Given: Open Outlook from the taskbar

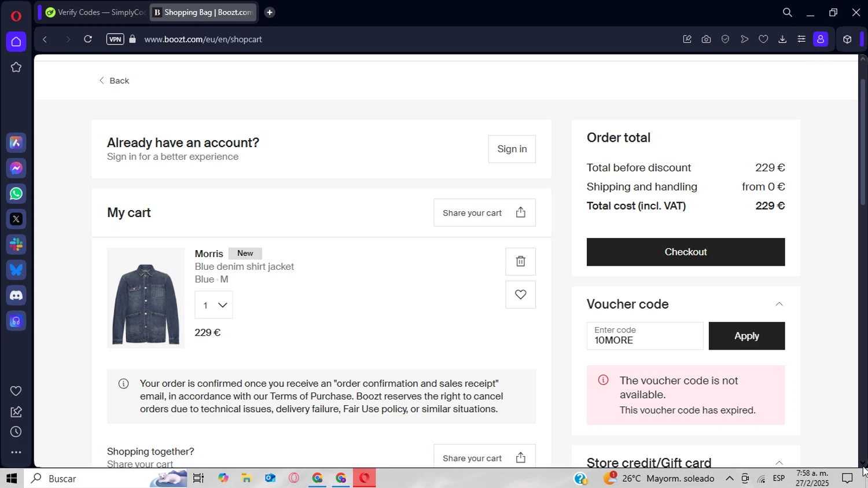Looking at the screenshot, I should (x=270, y=478).
